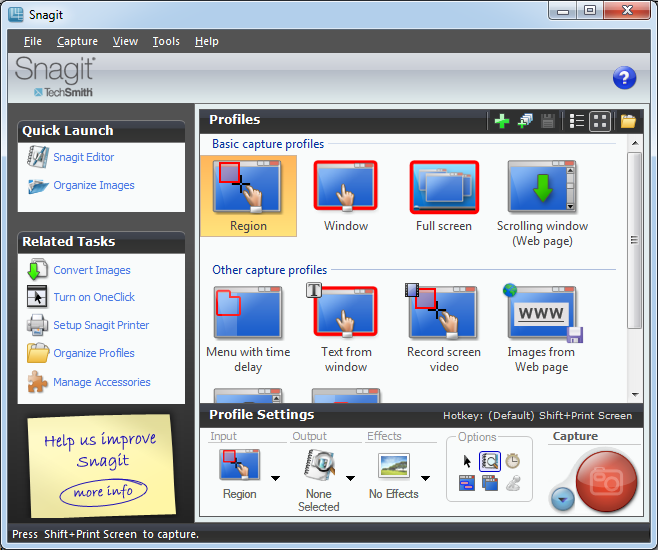
Task: Select the Record screen video profile
Action: pos(444,329)
